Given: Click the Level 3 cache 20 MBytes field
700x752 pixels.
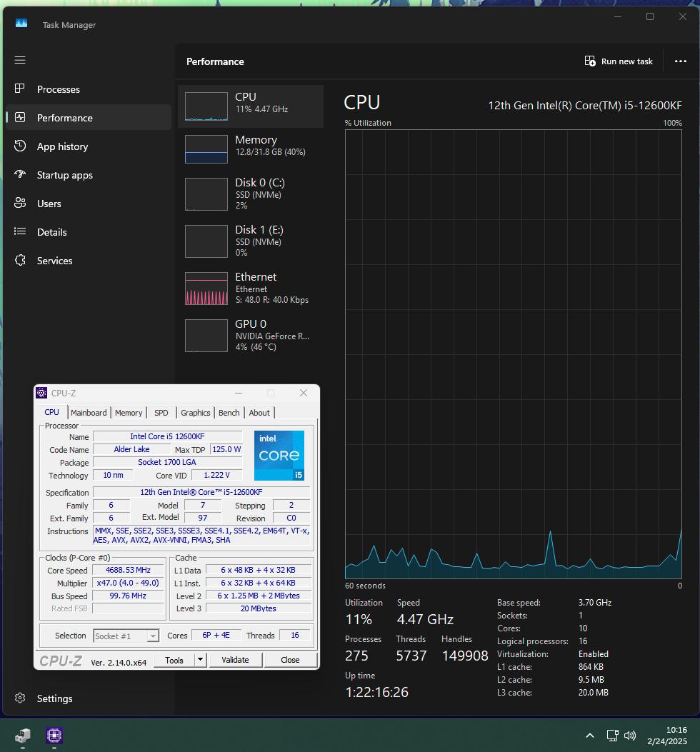Looking at the screenshot, I should pos(259,608).
